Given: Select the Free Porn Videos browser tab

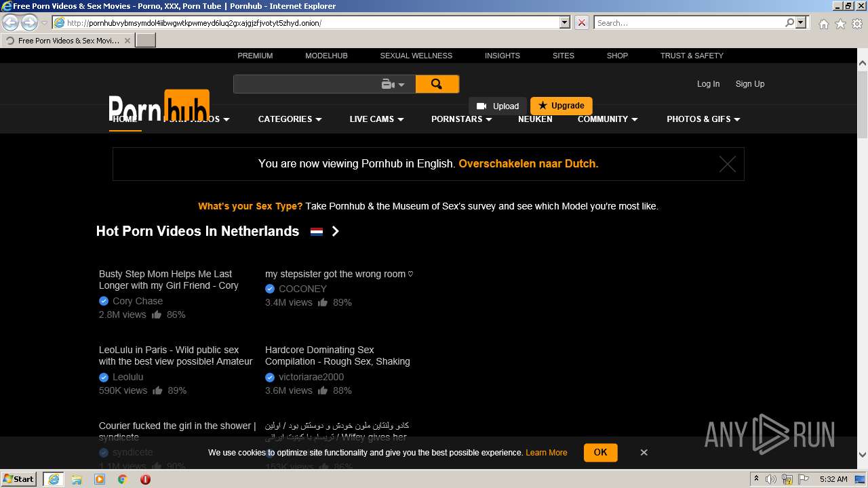Looking at the screenshot, I should 68,41.
